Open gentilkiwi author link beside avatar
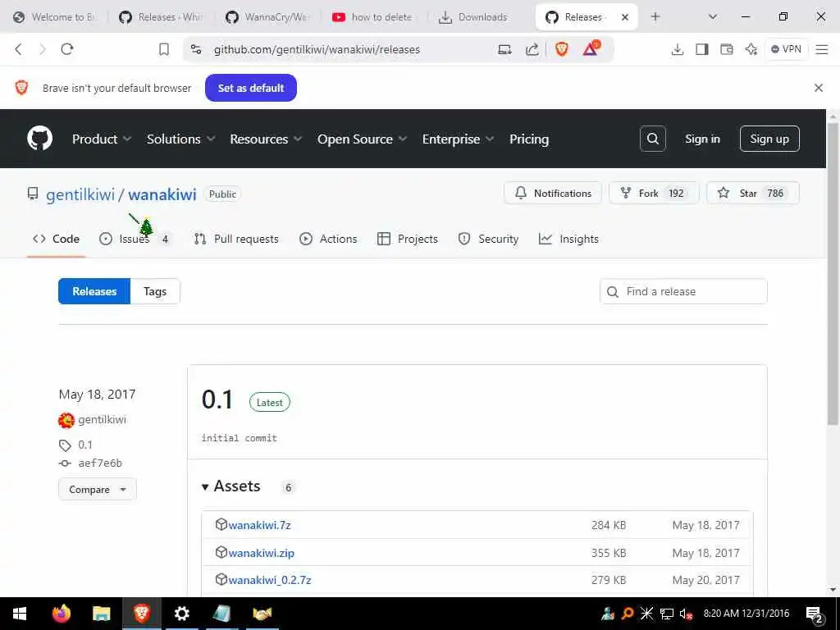The width and height of the screenshot is (840, 630). coord(103,419)
